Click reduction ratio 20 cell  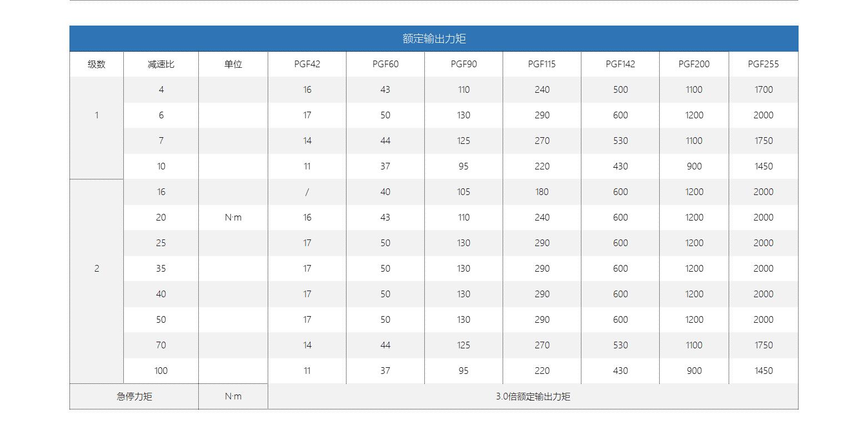[161, 217]
